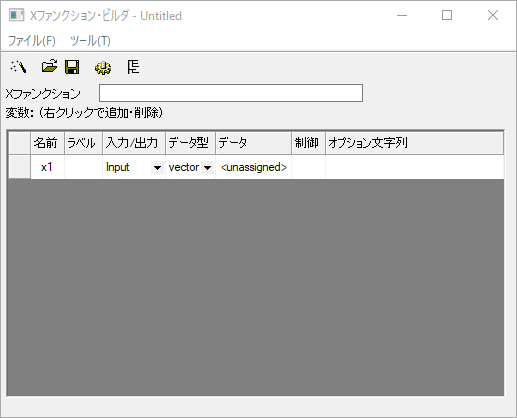Expand the vector data type dropdown
The width and height of the screenshot is (517, 418).
pos(207,167)
